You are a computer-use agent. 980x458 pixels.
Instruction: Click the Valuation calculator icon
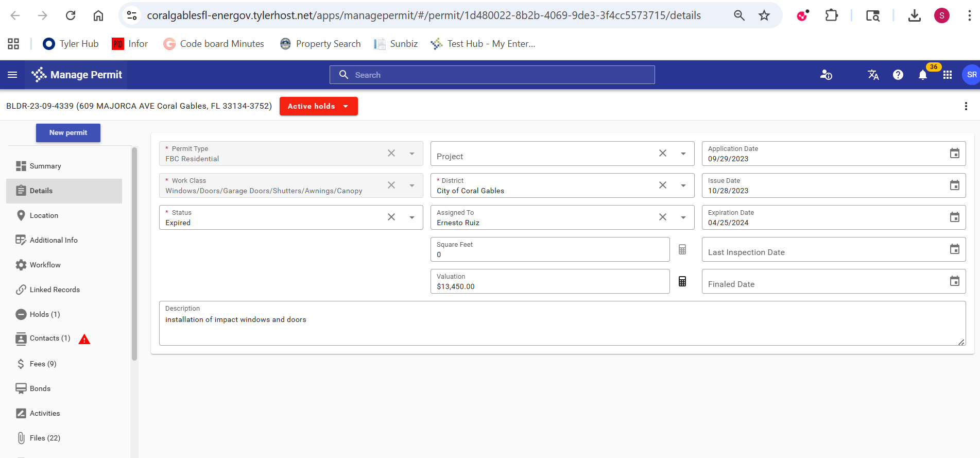click(x=682, y=281)
